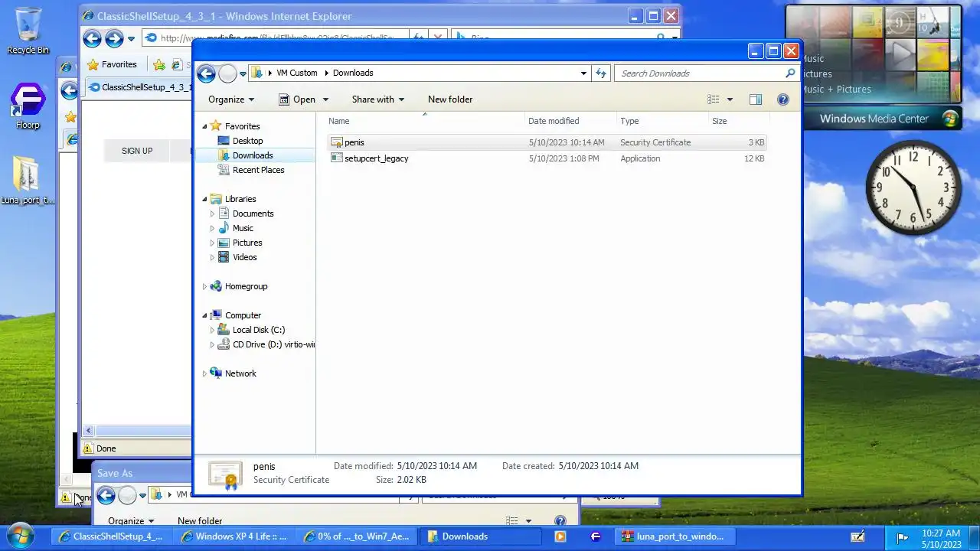Image resolution: width=980 pixels, height=551 pixels.
Task: Open the Pictures library
Action: (x=247, y=243)
